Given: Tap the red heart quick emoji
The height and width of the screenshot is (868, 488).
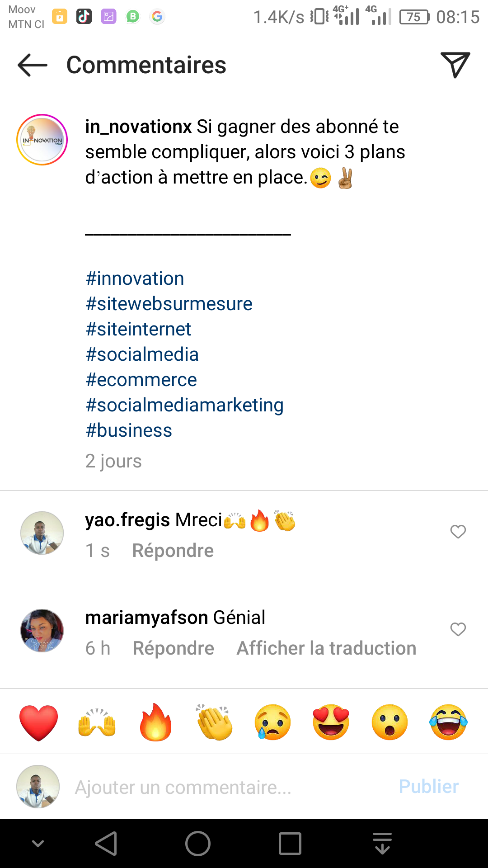Looking at the screenshot, I should click(x=39, y=722).
